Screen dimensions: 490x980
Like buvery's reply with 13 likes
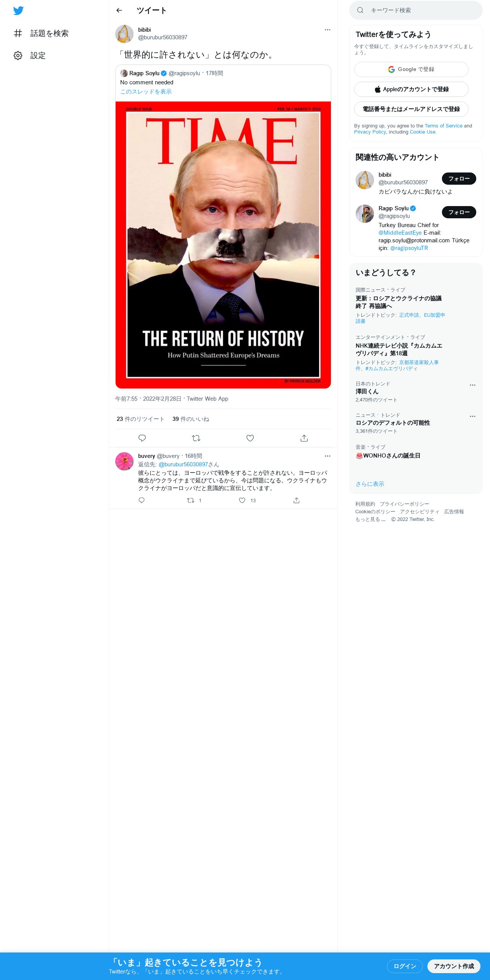pos(242,500)
